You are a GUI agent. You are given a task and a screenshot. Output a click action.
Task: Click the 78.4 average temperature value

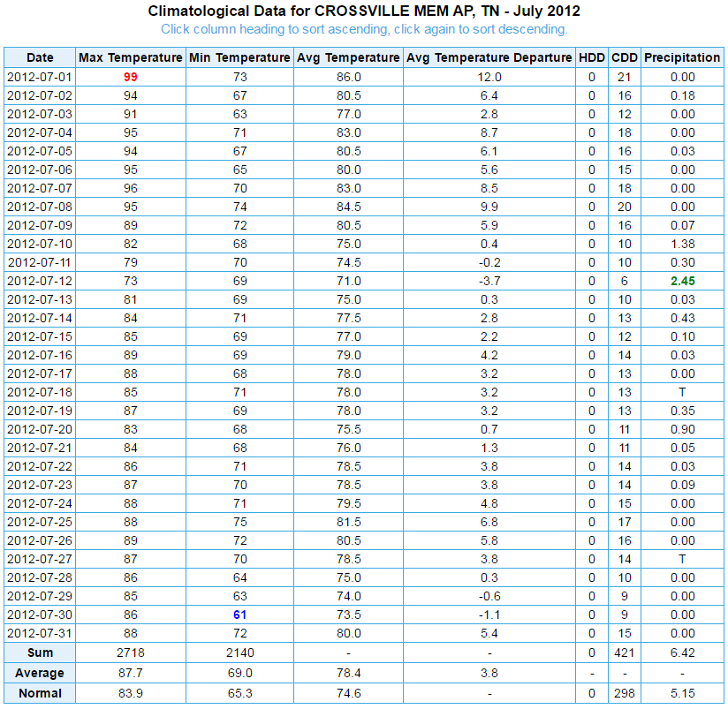point(349,674)
